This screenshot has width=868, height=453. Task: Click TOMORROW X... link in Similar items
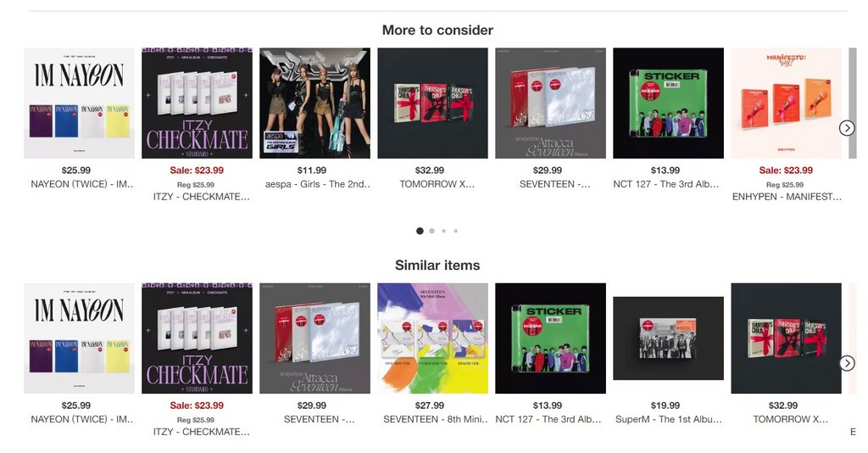point(791,419)
